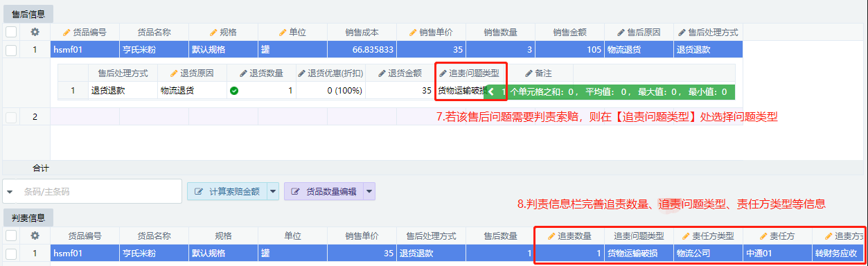The image size is (868, 266).
Task: Click green check icon in 退货数量 cell
Action: [x=234, y=90]
